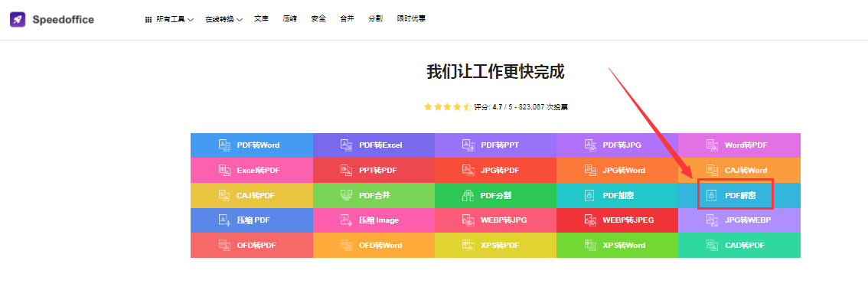
Task: Click the PDF转PPT tile icon
Action: (x=468, y=145)
